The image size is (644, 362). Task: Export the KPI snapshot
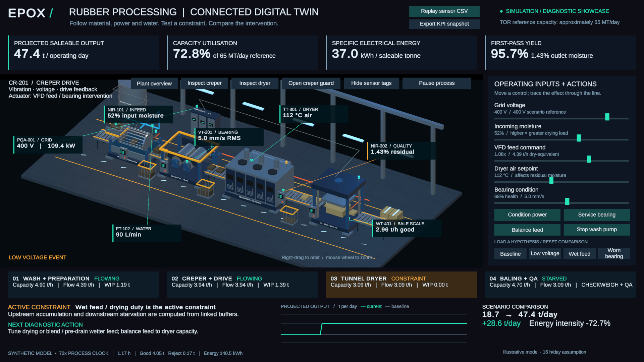444,24
